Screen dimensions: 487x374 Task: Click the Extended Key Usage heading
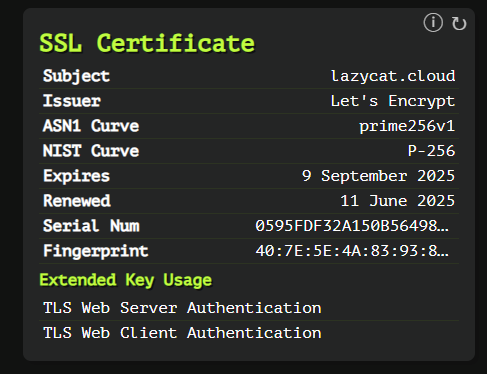click(126, 280)
